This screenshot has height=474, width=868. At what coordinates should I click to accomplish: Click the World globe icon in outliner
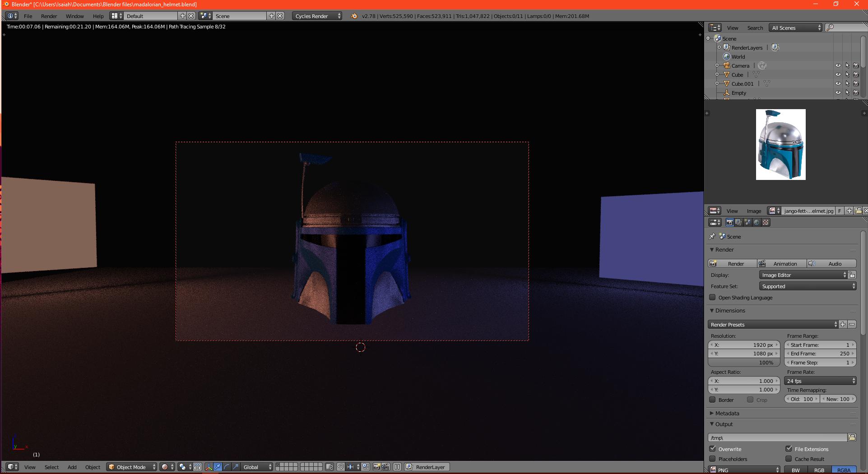[x=727, y=56]
